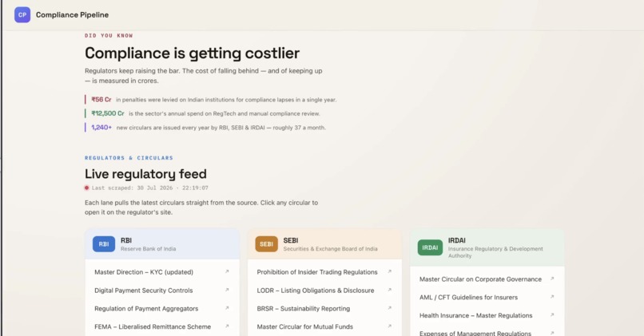
Task: Click the Securities & Exchange Board of India subtitle
Action: pyautogui.click(x=330, y=249)
